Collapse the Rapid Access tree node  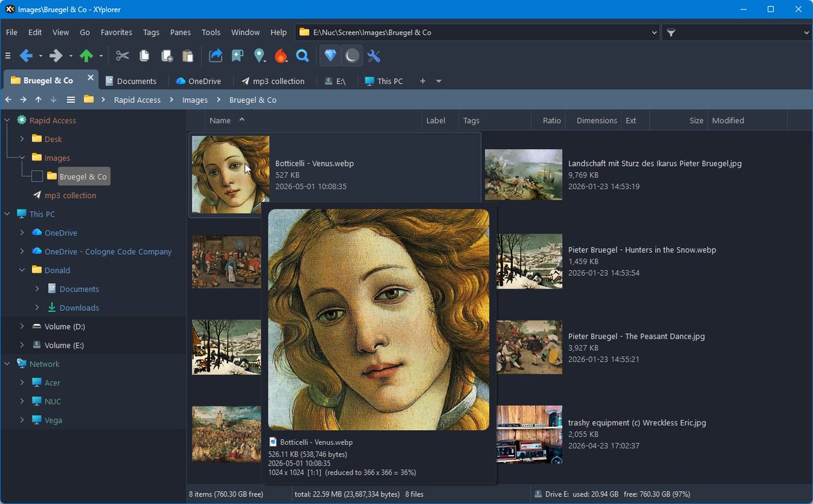click(x=7, y=120)
